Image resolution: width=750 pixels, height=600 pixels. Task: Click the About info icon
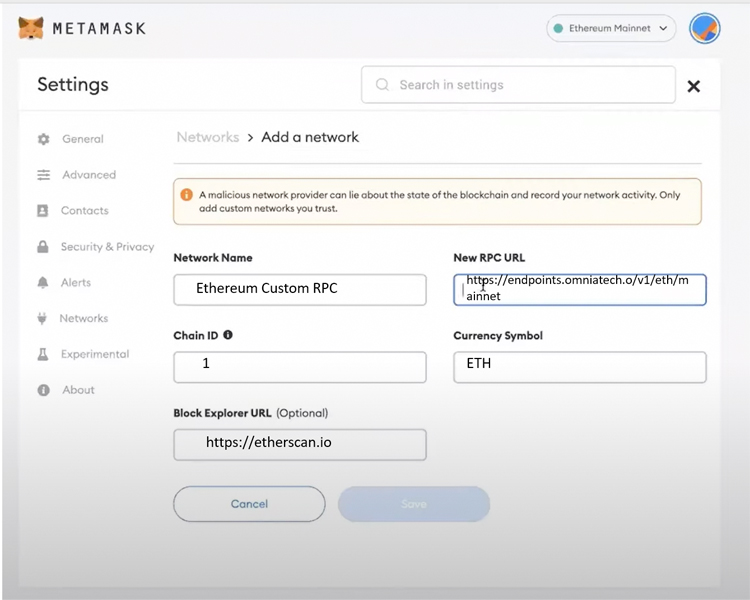44,390
